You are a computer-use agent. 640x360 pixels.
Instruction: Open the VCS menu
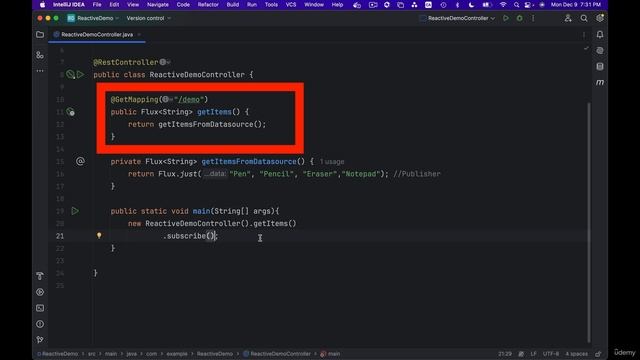point(291,5)
